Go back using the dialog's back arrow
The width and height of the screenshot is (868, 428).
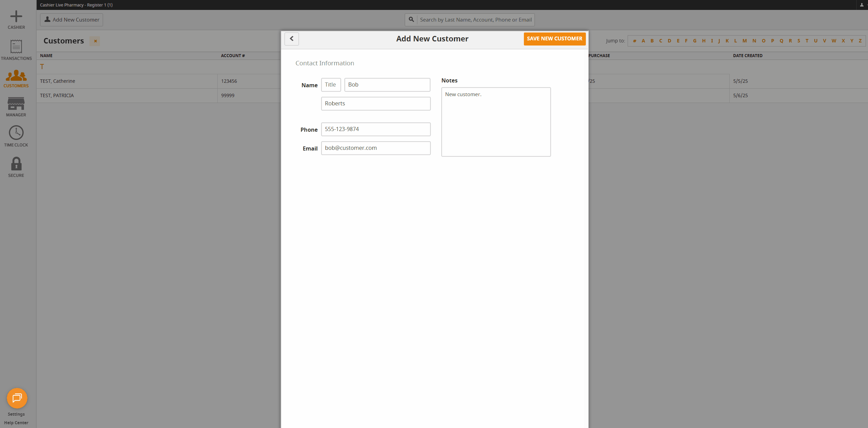click(291, 39)
